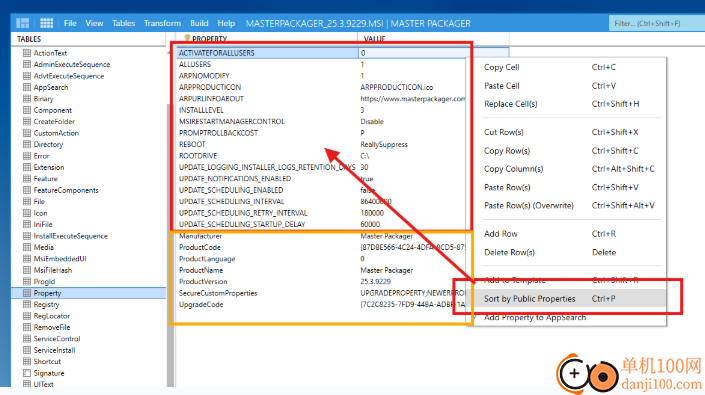Click the CustomAction table icon
The height and width of the screenshot is (395, 705).
27,133
